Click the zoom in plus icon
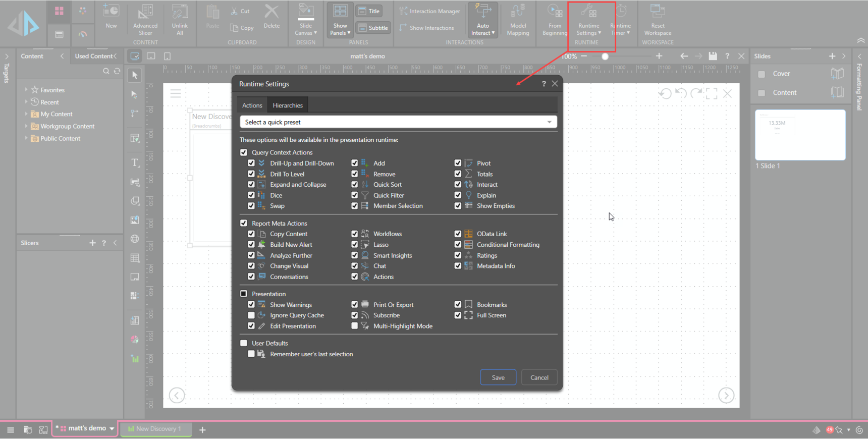This screenshot has height=439, width=868. [x=659, y=56]
